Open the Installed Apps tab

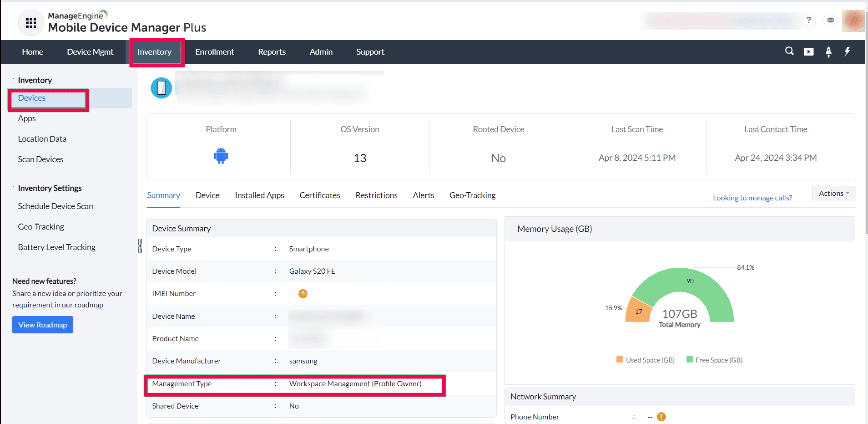(259, 195)
